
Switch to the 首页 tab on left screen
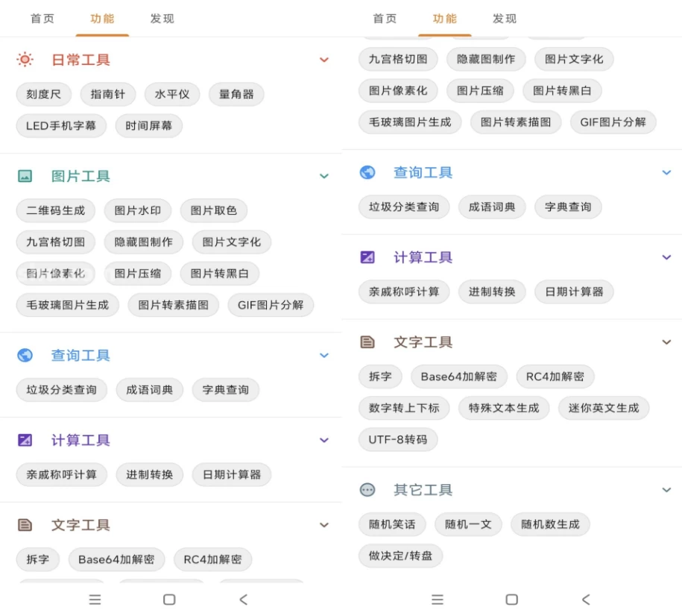[x=42, y=19]
